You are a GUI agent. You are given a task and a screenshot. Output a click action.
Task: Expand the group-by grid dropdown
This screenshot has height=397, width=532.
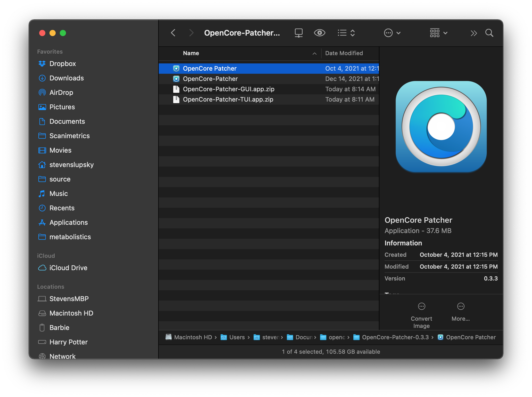pyautogui.click(x=438, y=33)
